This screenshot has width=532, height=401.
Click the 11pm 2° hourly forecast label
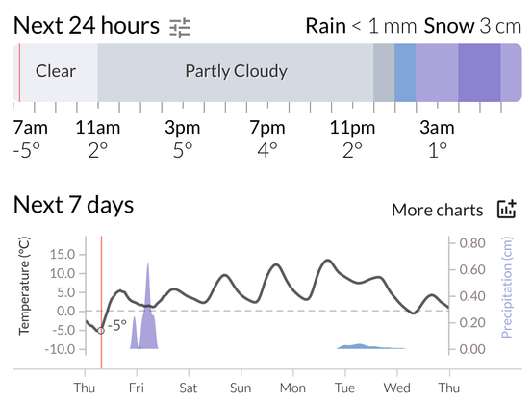352,139
